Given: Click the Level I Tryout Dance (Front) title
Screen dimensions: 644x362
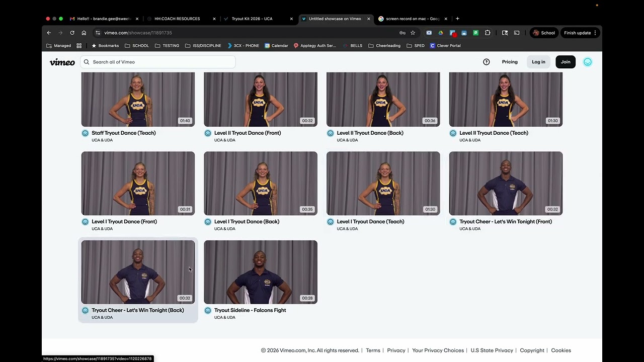Looking at the screenshot, I should tap(124, 222).
